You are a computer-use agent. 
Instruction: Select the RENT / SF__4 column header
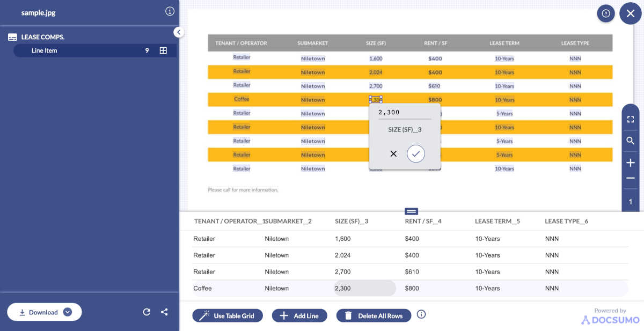coord(423,221)
